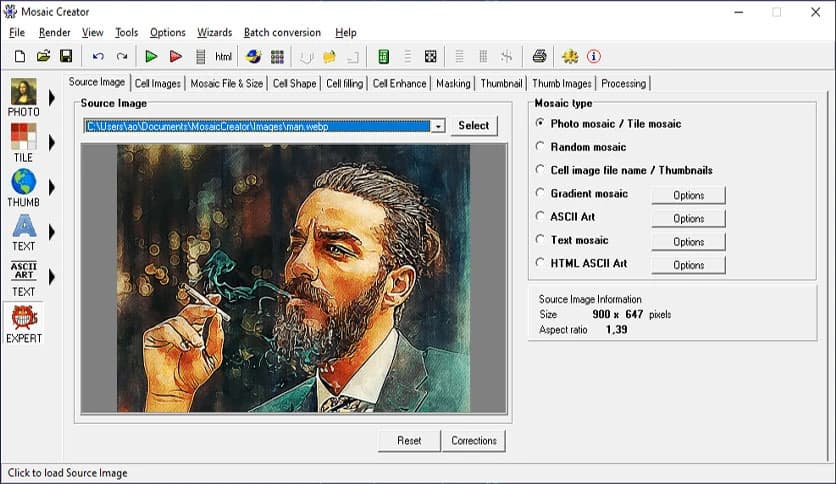The height and width of the screenshot is (484, 836).
Task: Click the red play render icon
Action: click(175, 56)
